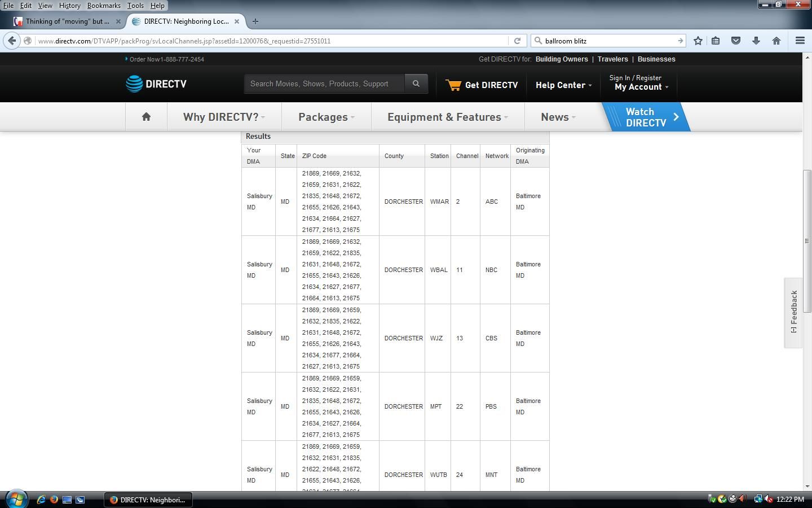Viewport: 812px width, 508px height.
Task: Close the DIRECTV Neighboring Locals tab
Action: click(237, 21)
